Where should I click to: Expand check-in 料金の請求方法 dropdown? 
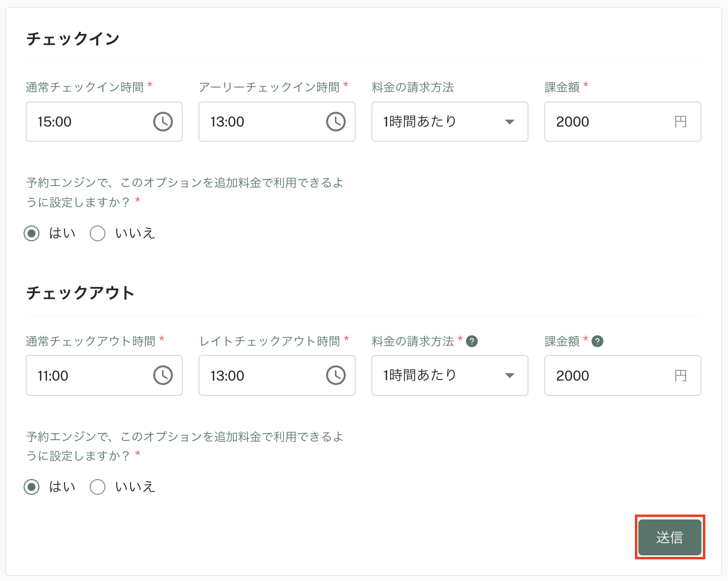point(450,122)
